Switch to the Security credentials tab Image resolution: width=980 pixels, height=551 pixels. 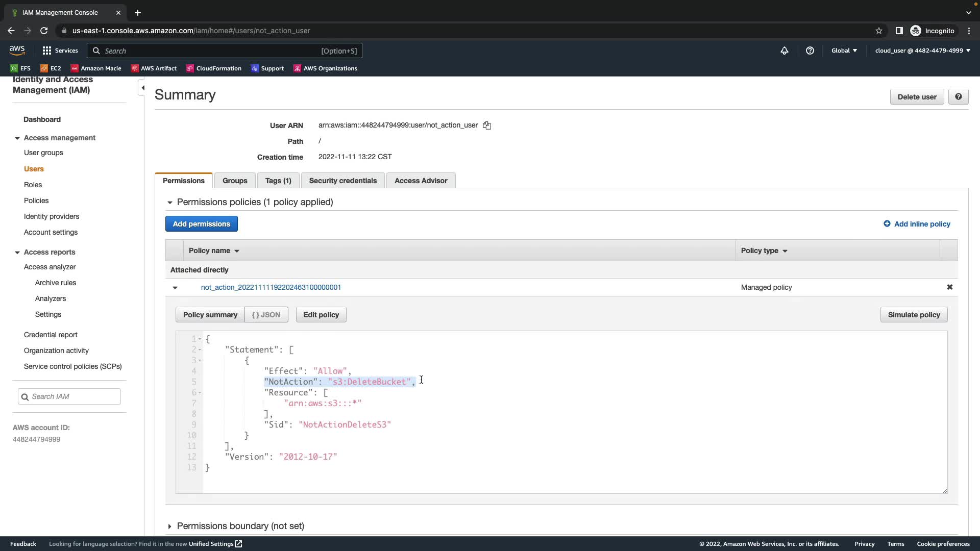[342, 181]
